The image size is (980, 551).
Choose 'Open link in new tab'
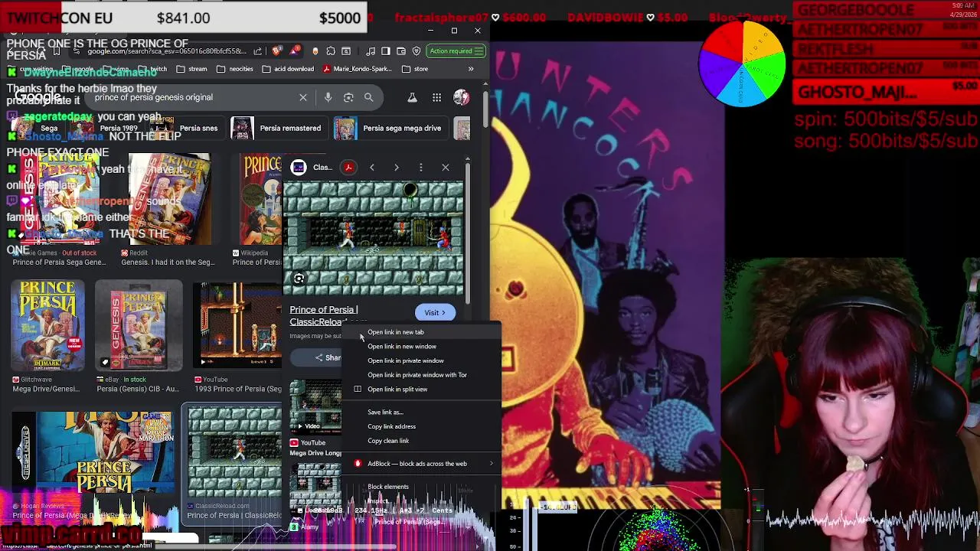tap(422, 332)
